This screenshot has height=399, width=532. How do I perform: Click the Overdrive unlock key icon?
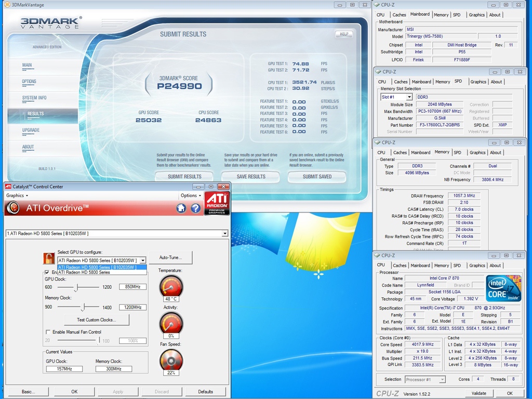49,259
